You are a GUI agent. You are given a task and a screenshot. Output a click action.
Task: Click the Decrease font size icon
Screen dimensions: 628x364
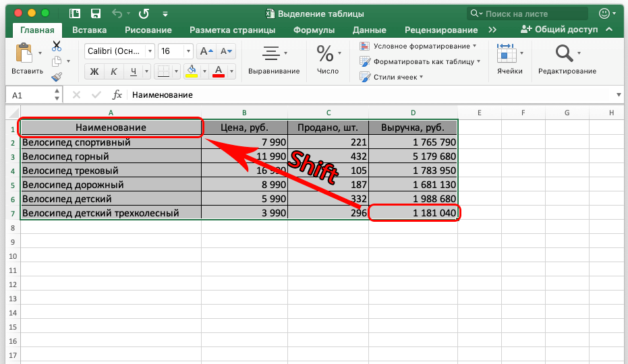pyautogui.click(x=226, y=51)
